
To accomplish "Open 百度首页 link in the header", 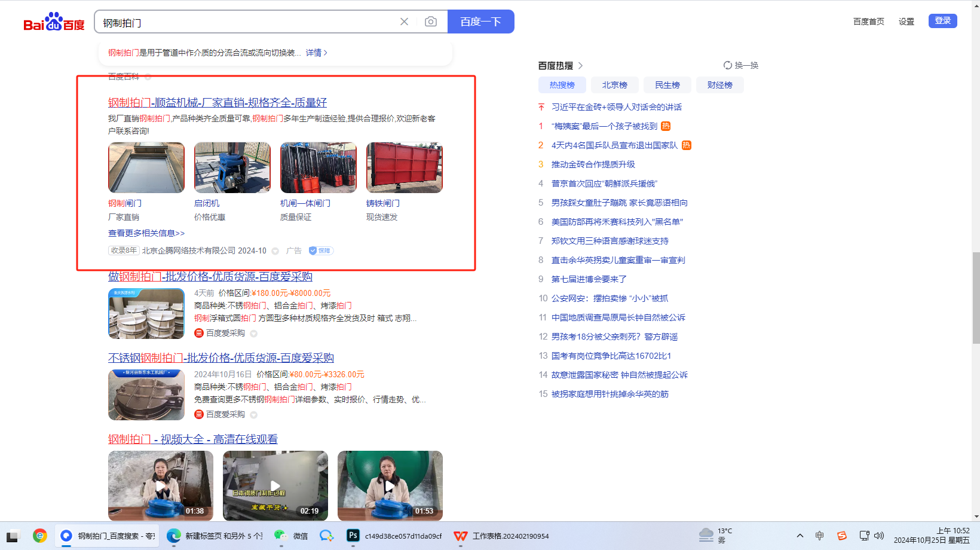I will [x=869, y=22].
